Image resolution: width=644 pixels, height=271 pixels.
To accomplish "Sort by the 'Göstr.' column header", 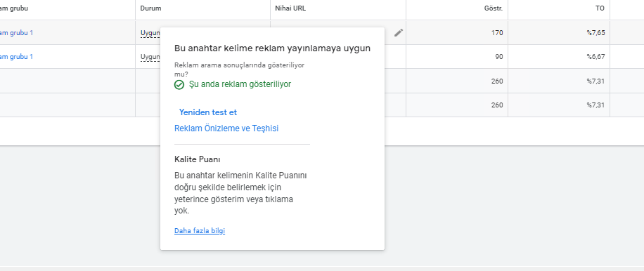I will click(494, 8).
